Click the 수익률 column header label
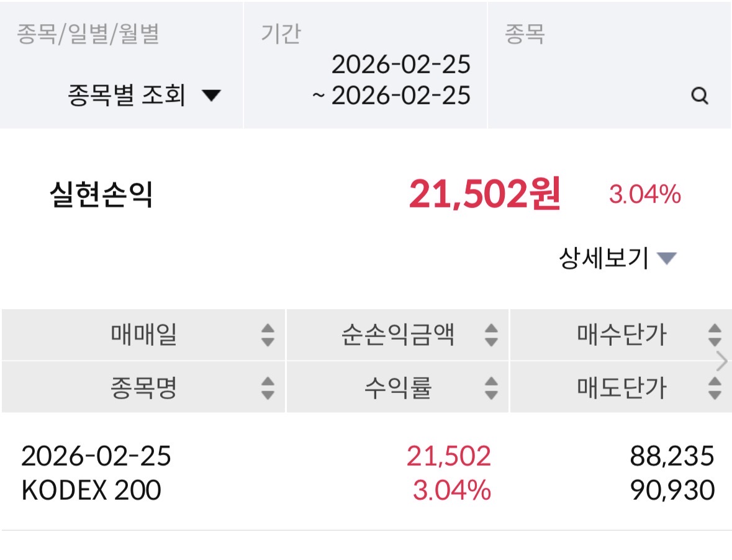 click(x=397, y=388)
